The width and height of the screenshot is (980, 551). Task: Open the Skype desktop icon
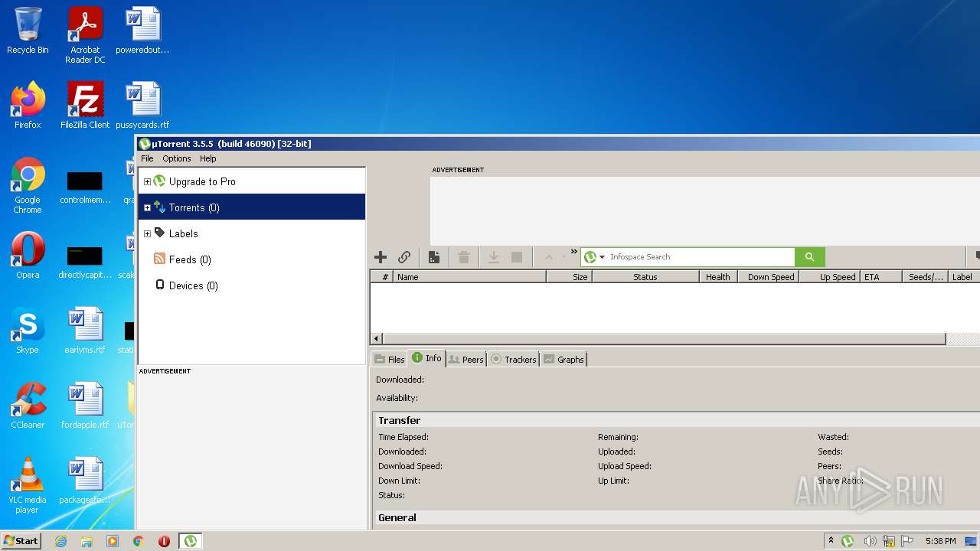[28, 331]
